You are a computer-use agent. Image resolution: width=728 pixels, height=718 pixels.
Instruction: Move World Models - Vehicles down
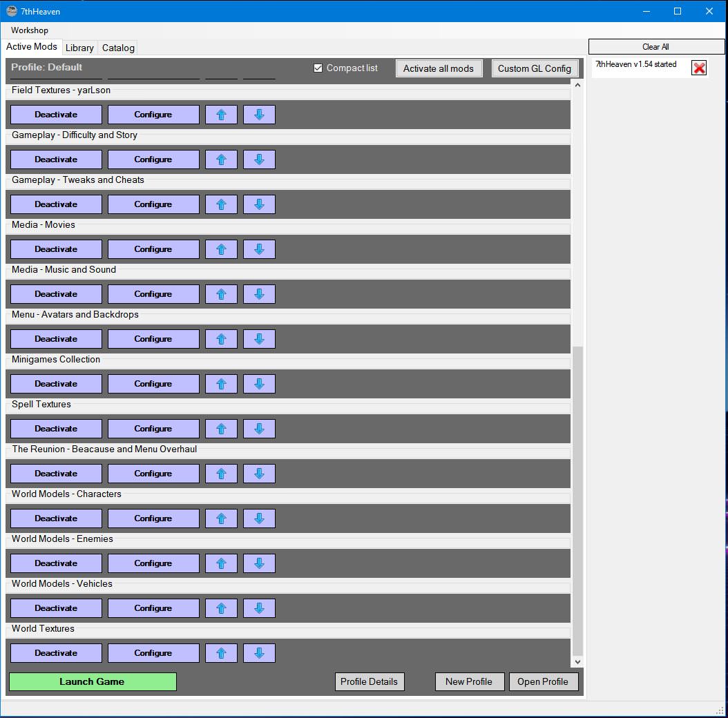tap(259, 608)
